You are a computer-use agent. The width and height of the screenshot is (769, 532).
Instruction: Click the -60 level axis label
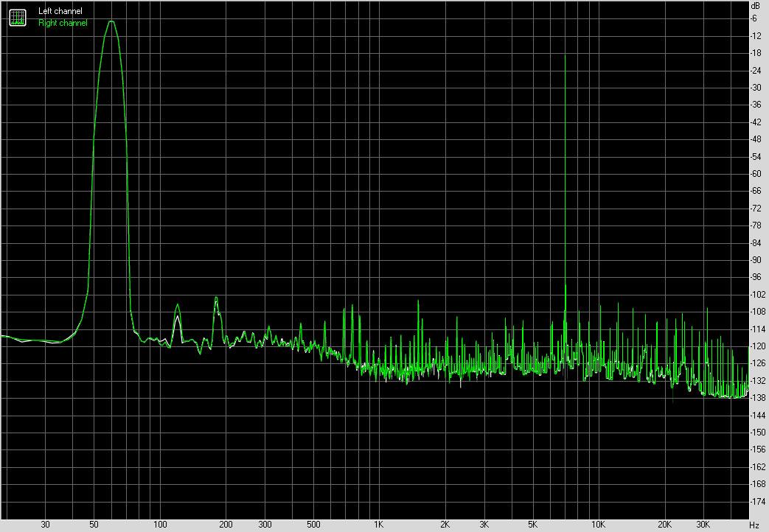(756, 174)
